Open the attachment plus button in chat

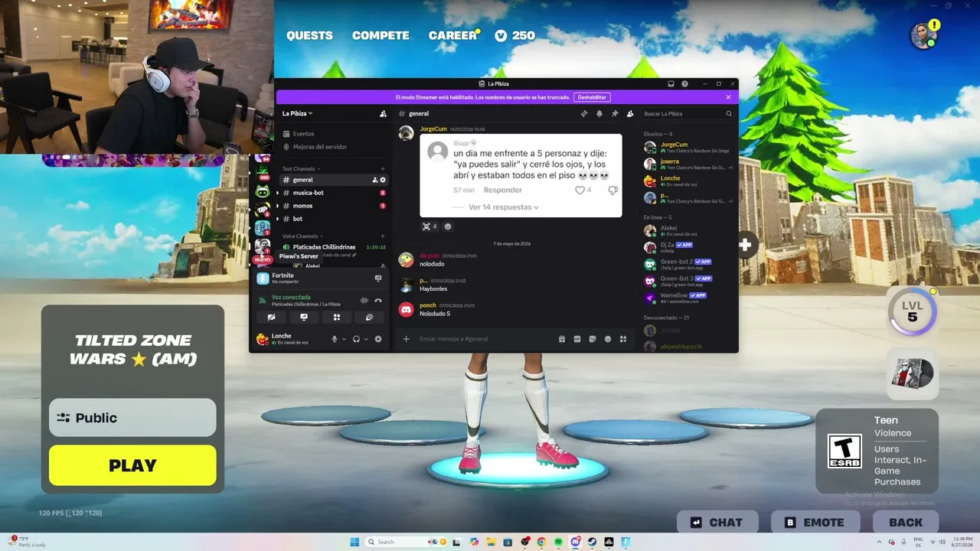point(407,339)
